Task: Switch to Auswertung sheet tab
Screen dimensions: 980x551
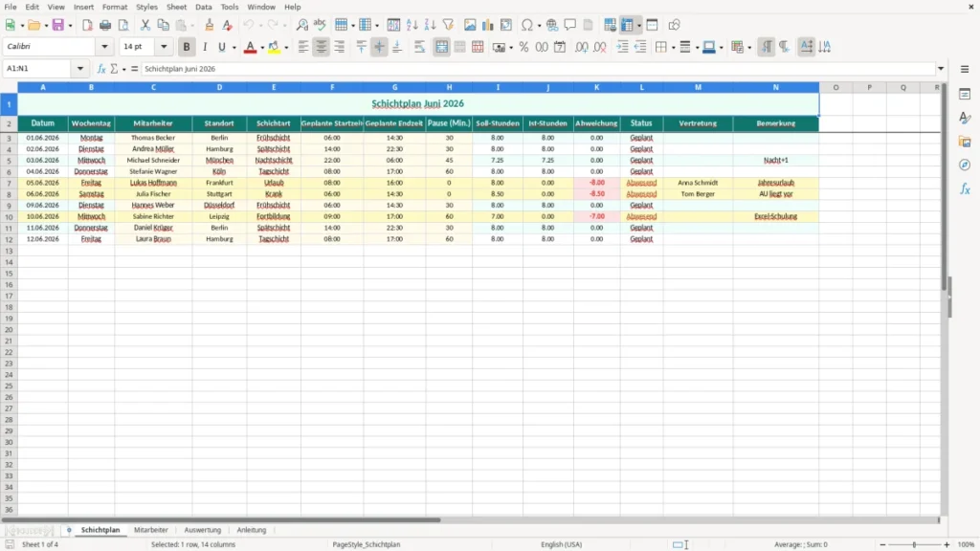Action: pos(203,530)
